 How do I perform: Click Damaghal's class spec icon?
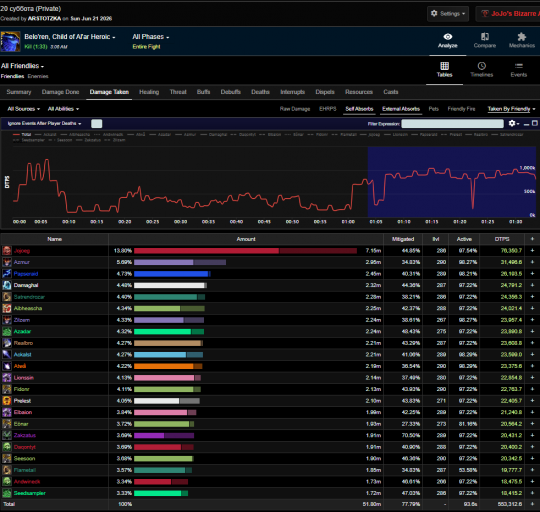coord(7,285)
